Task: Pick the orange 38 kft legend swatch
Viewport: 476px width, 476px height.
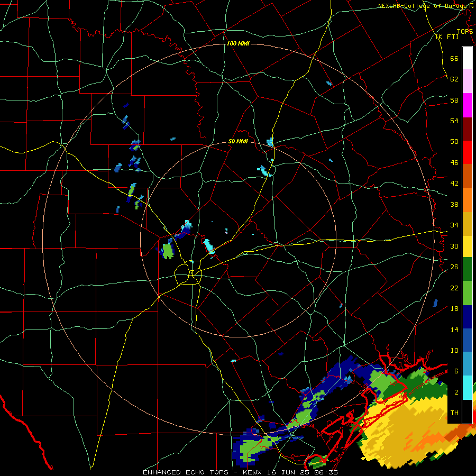Action: (x=467, y=199)
